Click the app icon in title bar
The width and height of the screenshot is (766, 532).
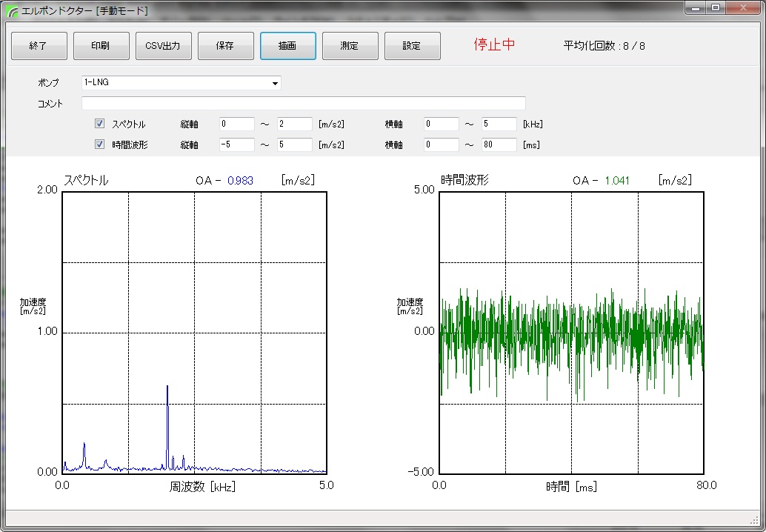(13, 10)
